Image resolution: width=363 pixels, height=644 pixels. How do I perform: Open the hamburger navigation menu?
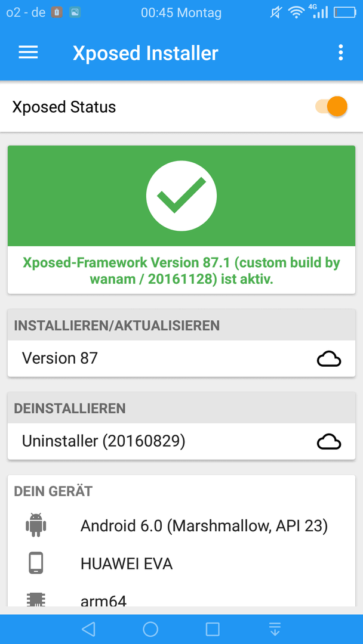(29, 52)
